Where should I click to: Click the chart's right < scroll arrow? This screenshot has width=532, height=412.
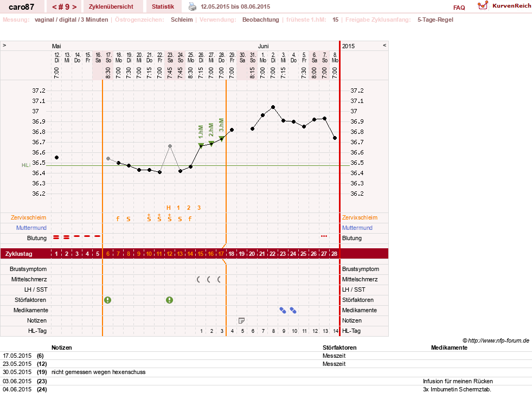(x=384, y=45)
